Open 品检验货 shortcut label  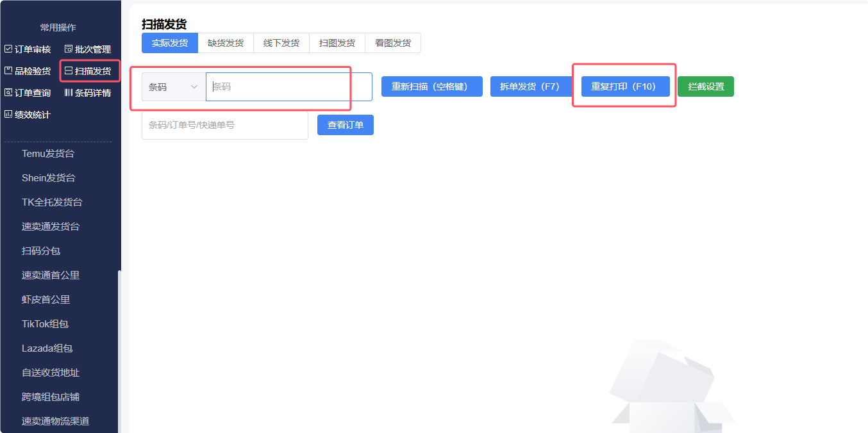33,71
